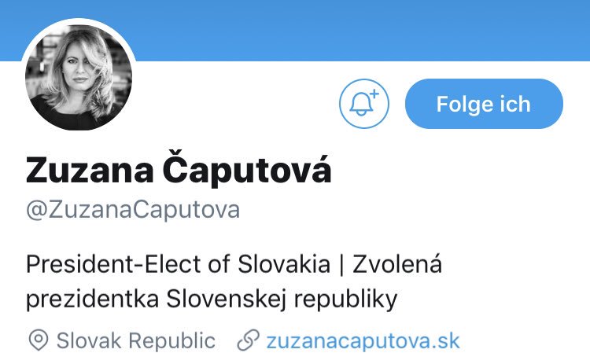Click the word Republic in the location
Screen dimensions: 590x364
click(x=172, y=340)
